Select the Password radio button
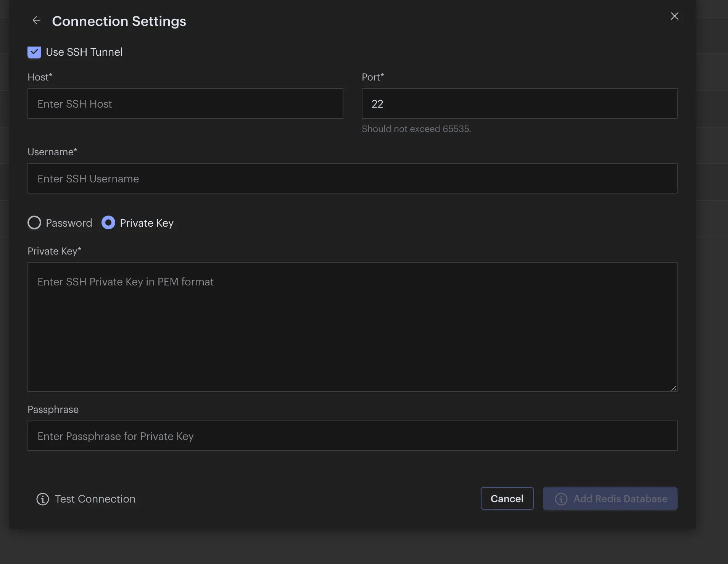The image size is (728, 564). point(34,223)
